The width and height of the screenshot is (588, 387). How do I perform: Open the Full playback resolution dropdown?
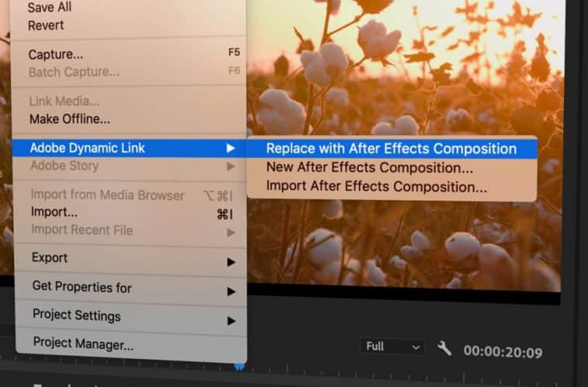coord(394,347)
